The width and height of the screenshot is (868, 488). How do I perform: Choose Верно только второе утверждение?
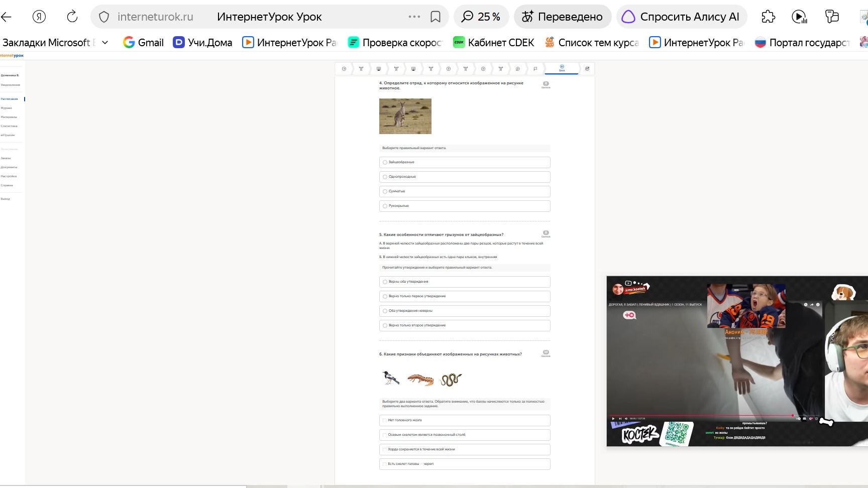click(465, 325)
